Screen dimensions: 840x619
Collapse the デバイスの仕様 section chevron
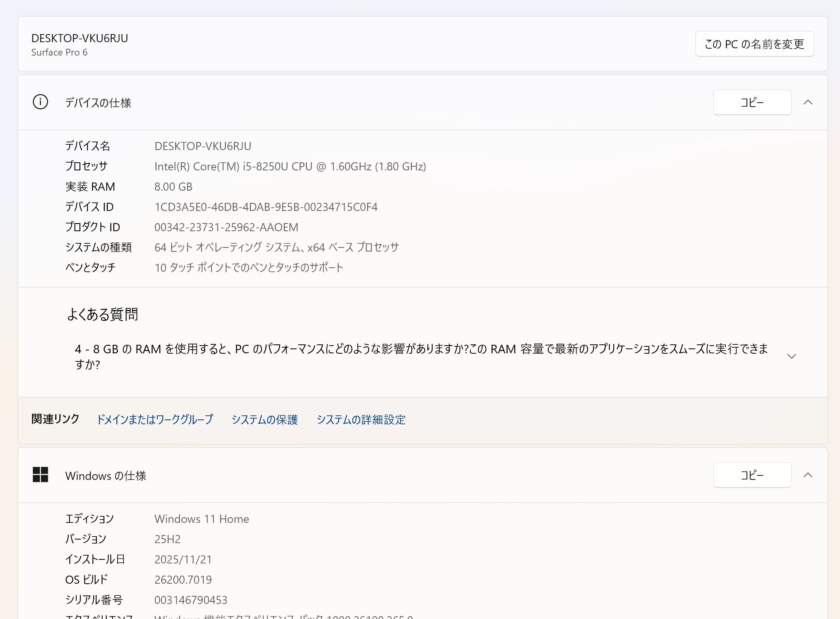808,102
